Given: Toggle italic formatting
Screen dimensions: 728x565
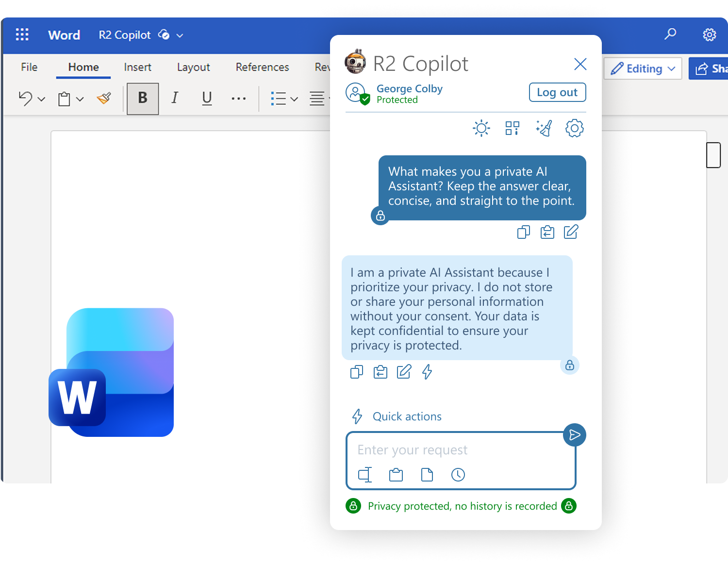Looking at the screenshot, I should pos(175,98).
